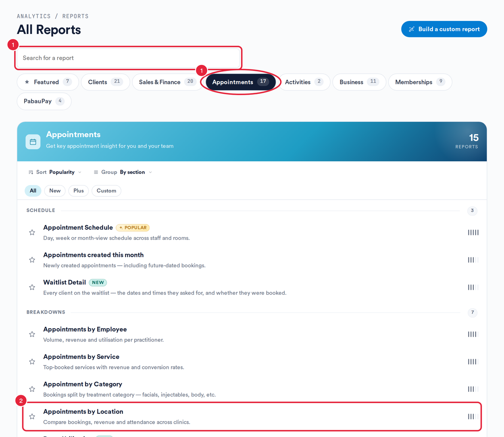Click the magic wand icon on build button

(411, 29)
